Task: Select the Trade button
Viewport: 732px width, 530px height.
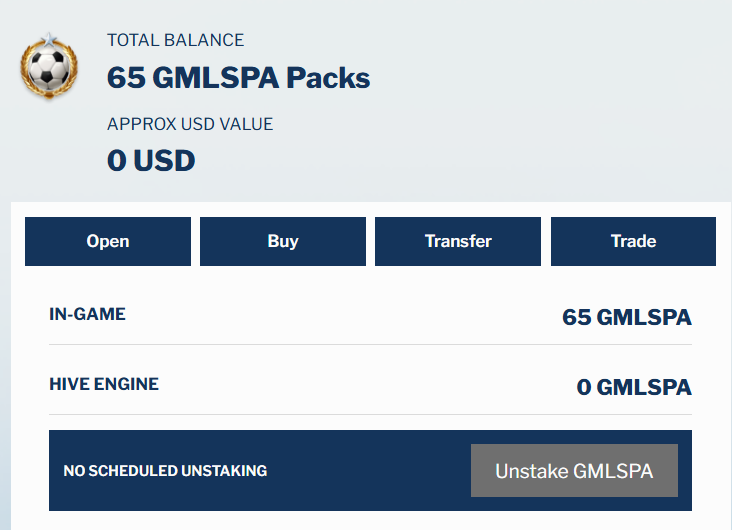Action: pos(633,241)
